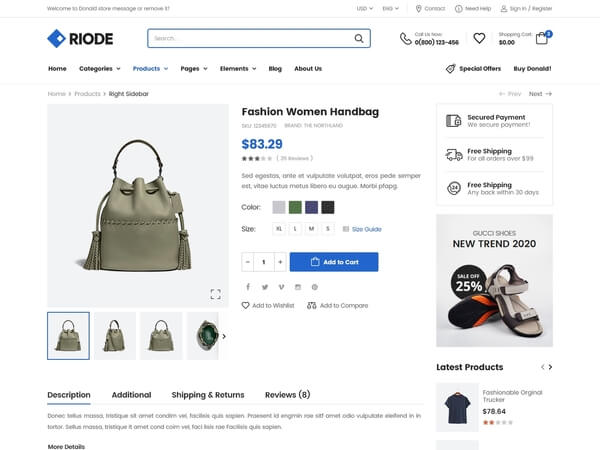Select size M option
The width and height of the screenshot is (600, 450).
311,229
